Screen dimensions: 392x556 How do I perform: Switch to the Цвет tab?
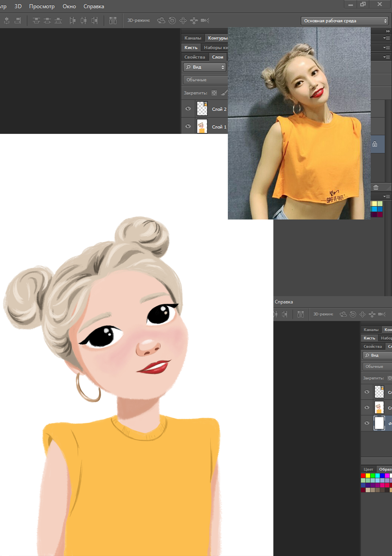[368, 469]
